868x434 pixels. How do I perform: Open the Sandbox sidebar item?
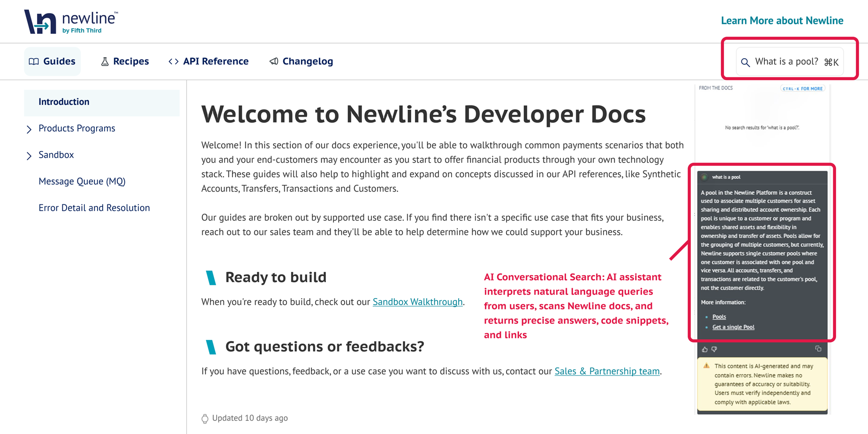click(x=56, y=155)
